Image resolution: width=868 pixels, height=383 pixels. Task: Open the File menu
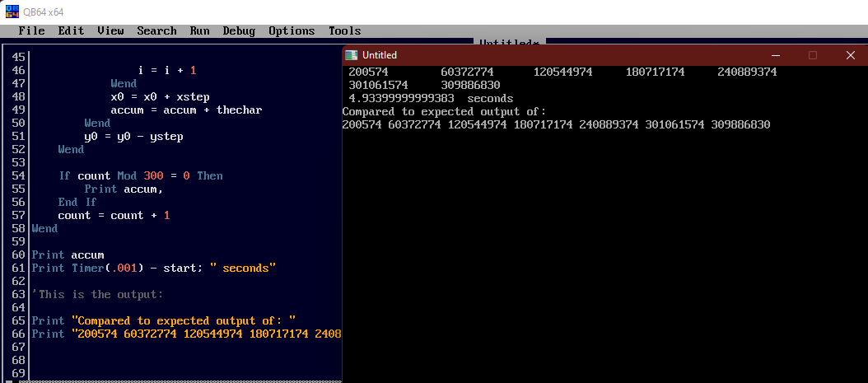(31, 30)
